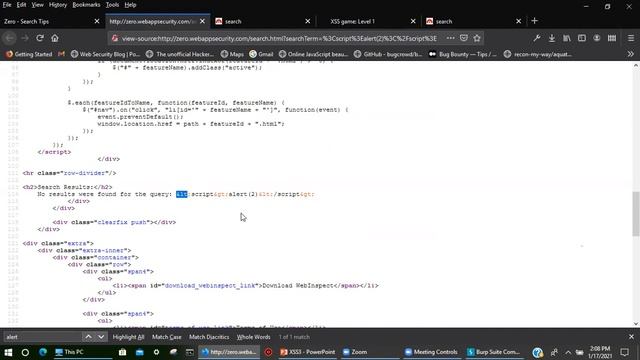This screenshot has width=640, height=360.
Task: Open Gmail bookmark
Action: (261, 54)
